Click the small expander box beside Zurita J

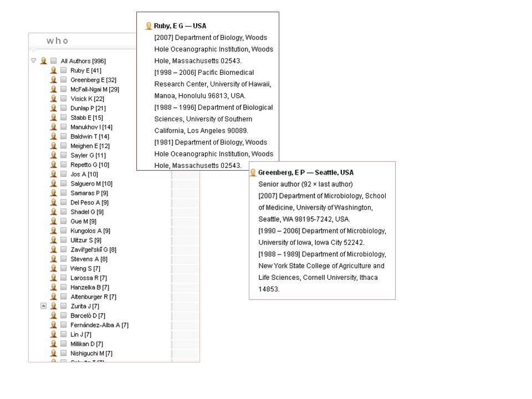43,306
